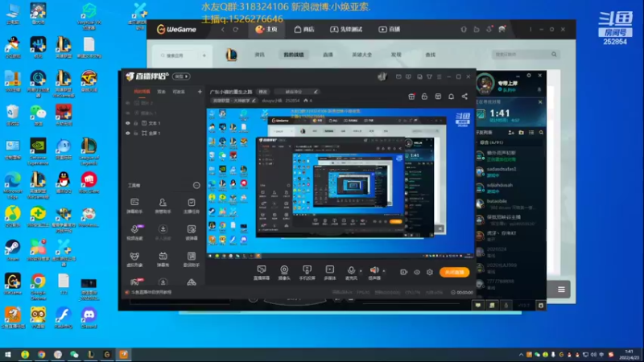
Task: Click the stream preview canvas
Action: pyautogui.click(x=341, y=183)
